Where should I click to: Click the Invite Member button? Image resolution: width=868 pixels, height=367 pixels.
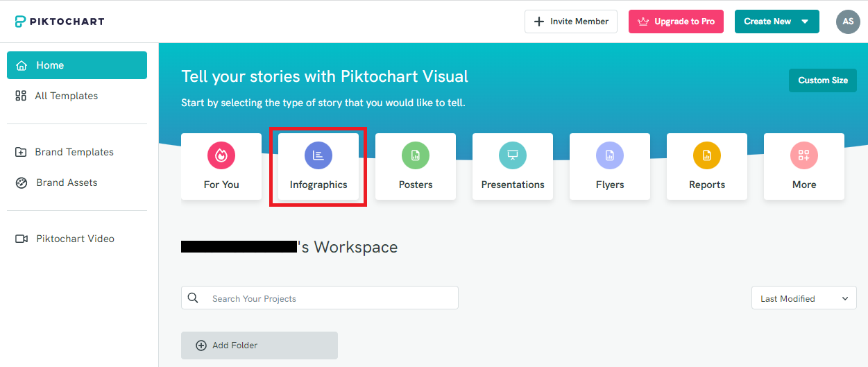coord(571,22)
